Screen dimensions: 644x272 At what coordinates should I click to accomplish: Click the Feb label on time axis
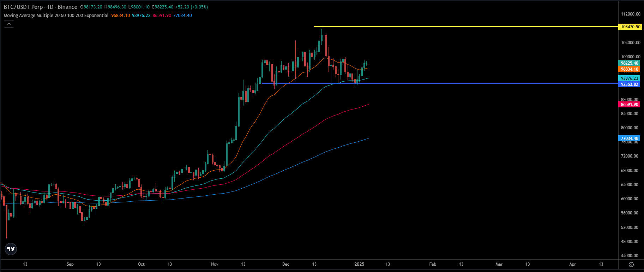click(x=433, y=264)
